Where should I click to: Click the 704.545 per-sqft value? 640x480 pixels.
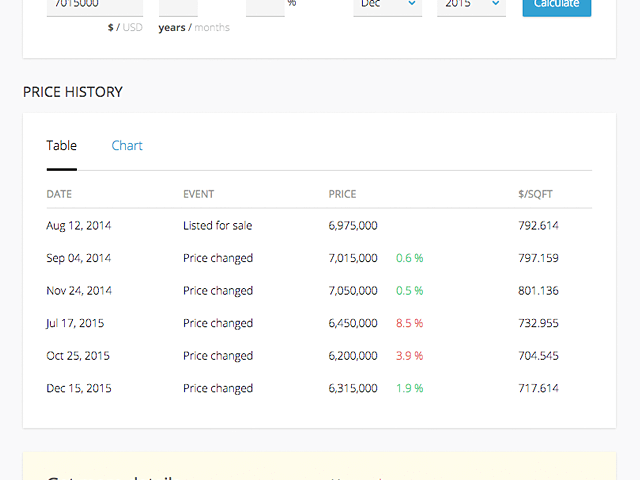538,356
